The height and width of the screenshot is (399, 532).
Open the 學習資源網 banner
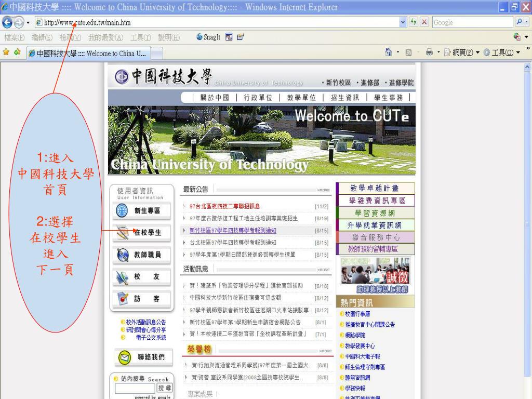click(x=375, y=213)
